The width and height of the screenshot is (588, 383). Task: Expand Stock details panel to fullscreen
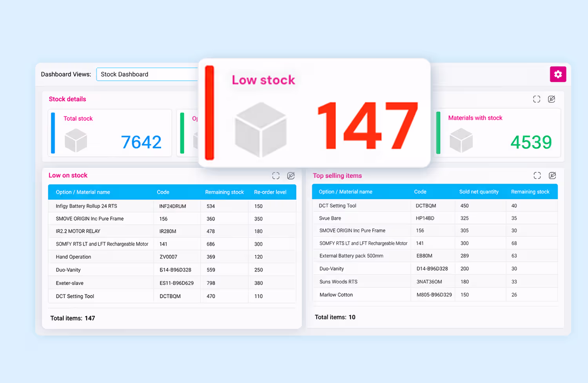click(537, 99)
